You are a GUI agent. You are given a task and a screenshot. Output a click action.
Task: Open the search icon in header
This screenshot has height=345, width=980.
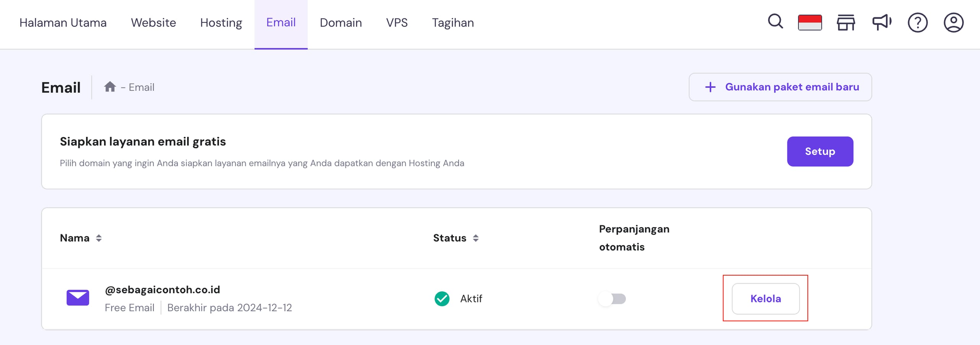pyautogui.click(x=775, y=22)
